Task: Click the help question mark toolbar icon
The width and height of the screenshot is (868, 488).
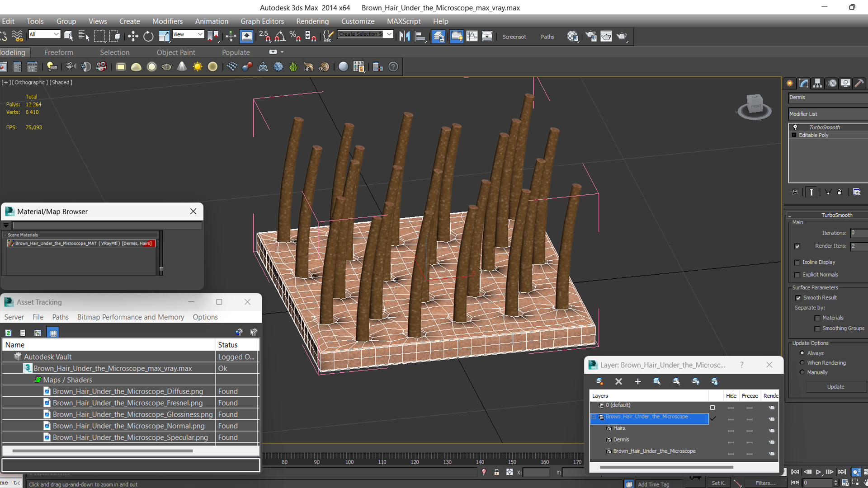Action: click(393, 67)
